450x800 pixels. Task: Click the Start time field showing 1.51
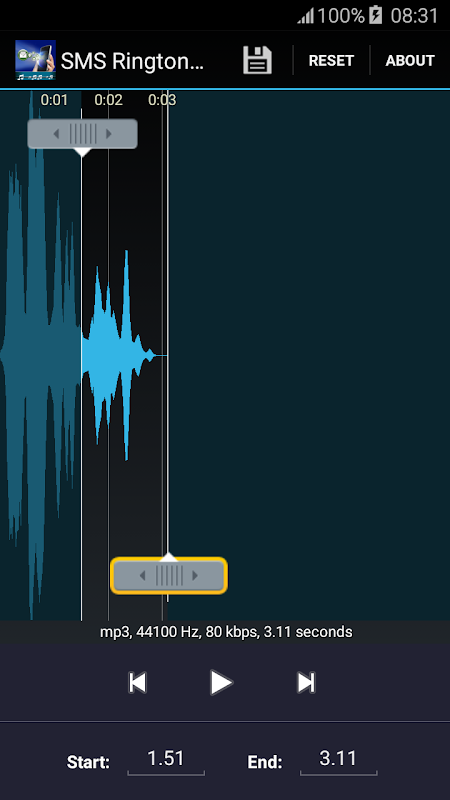[x=166, y=761]
